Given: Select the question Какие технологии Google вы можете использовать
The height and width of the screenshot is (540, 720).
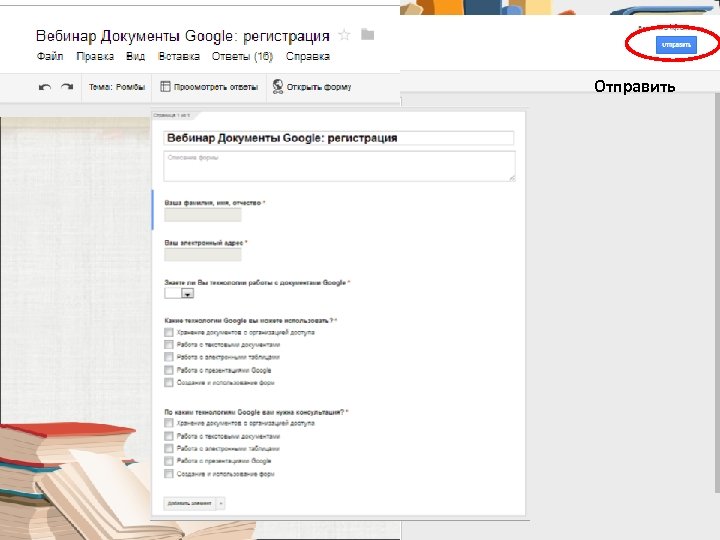Looking at the screenshot, I should (251, 320).
